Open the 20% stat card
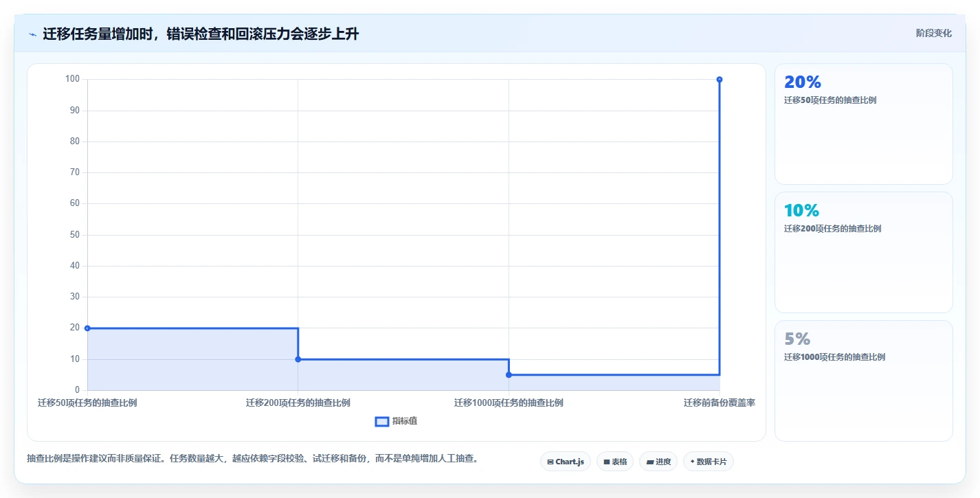This screenshot has height=498, width=980. [x=864, y=124]
